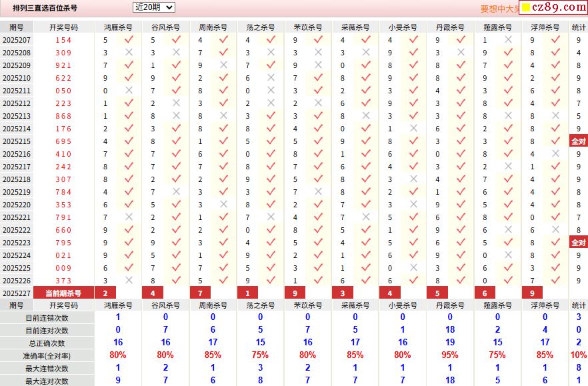Click red kill number 6 in row 2025227
The width and height of the screenshot is (588, 386).
485,293
